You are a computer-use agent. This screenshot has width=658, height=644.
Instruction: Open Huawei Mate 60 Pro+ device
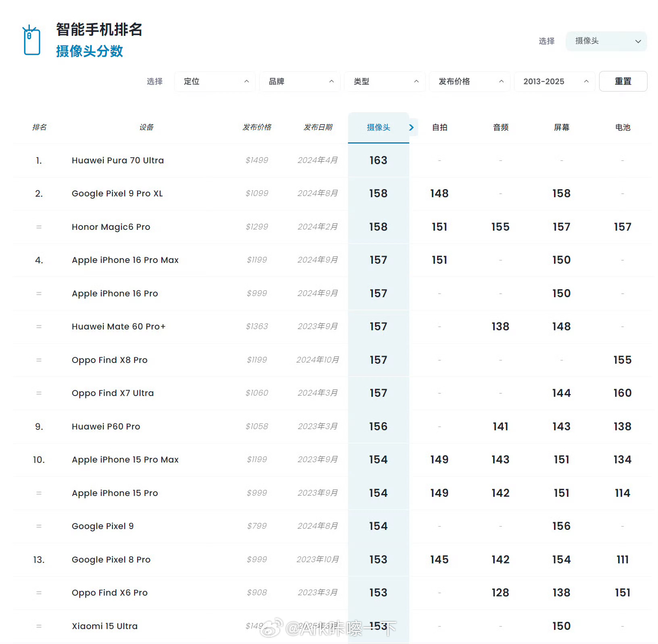119,327
